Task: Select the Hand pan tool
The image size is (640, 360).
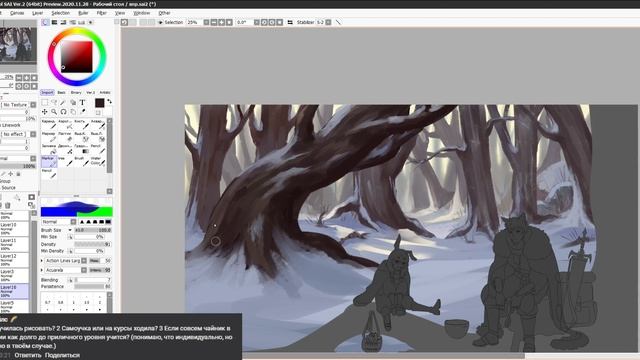Action: [x=73, y=112]
